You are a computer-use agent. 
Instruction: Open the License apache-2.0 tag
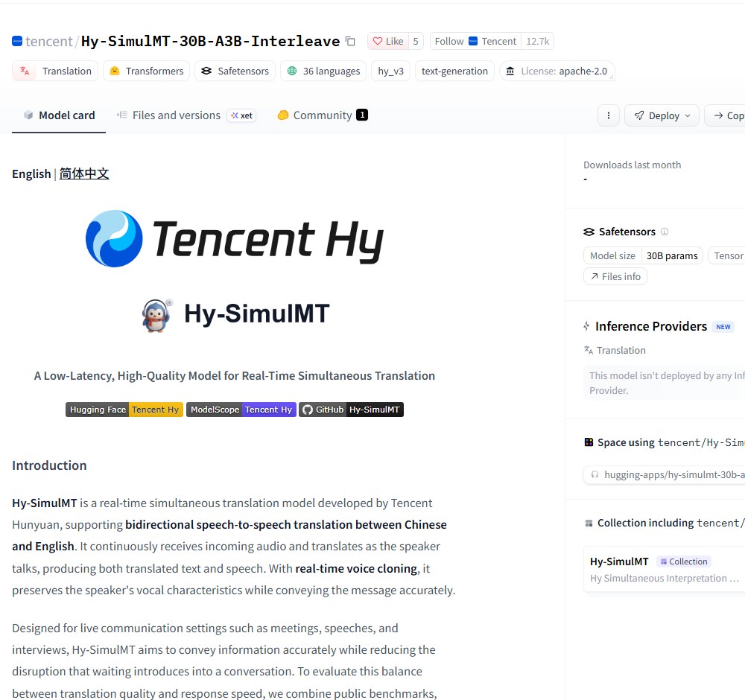pos(557,71)
